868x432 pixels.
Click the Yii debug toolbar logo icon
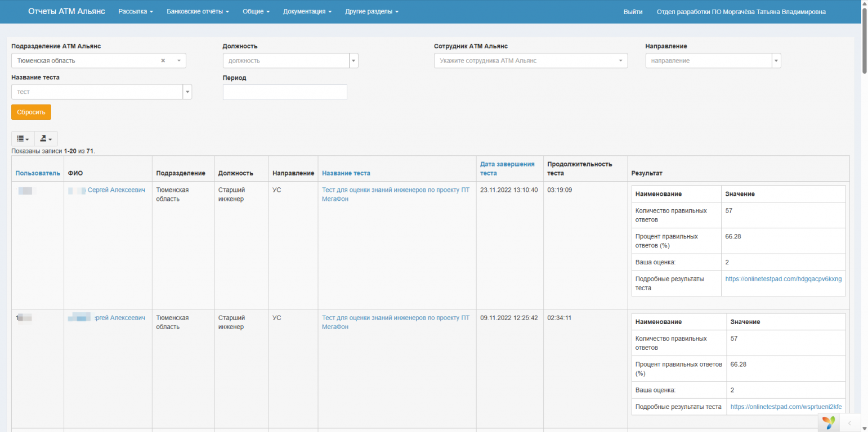click(828, 422)
